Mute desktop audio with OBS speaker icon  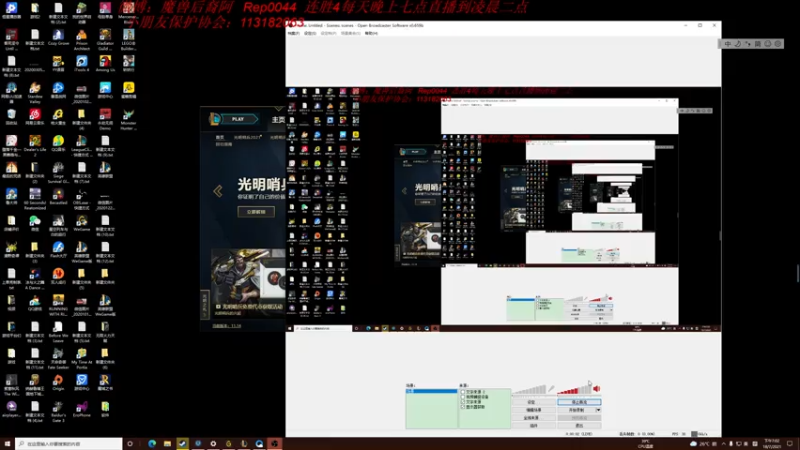tap(596, 389)
